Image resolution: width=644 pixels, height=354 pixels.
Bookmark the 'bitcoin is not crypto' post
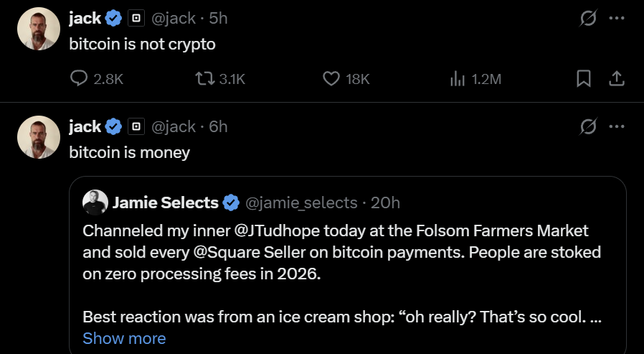coord(584,79)
